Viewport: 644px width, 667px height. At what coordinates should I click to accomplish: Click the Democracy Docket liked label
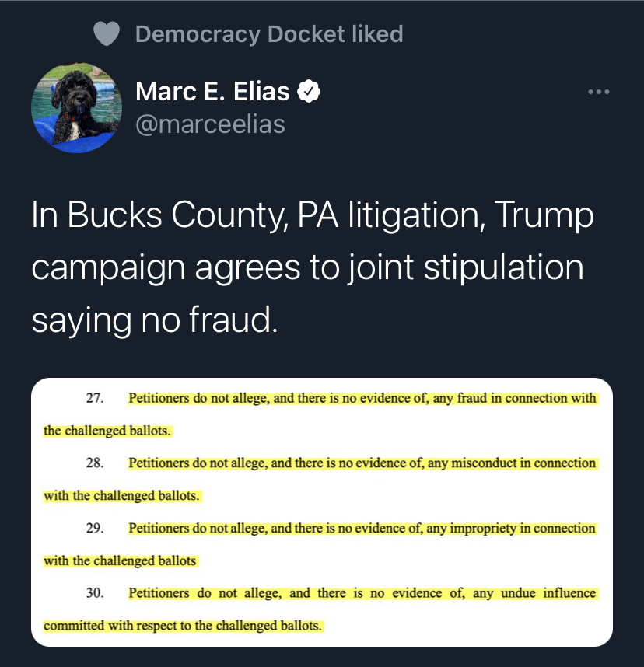click(268, 34)
